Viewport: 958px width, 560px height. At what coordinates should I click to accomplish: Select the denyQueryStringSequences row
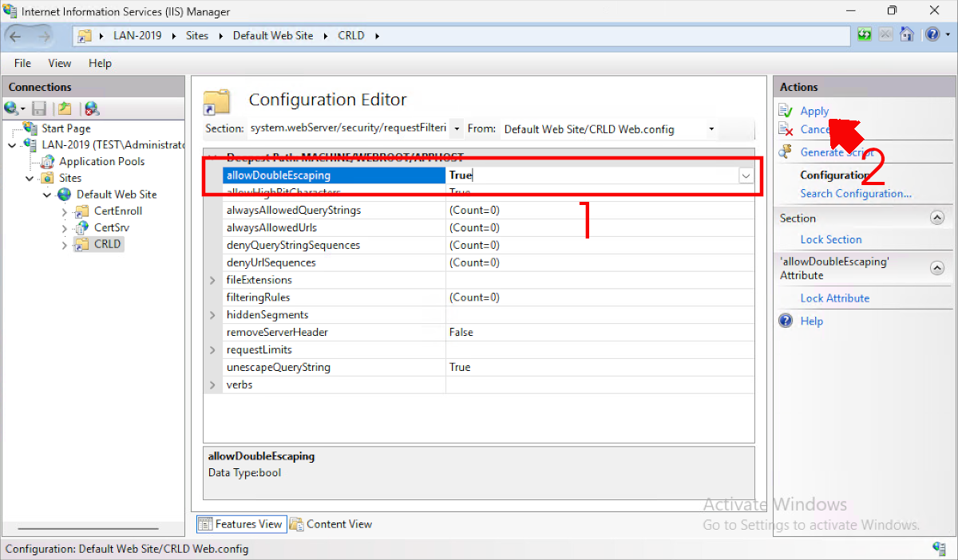click(489, 246)
